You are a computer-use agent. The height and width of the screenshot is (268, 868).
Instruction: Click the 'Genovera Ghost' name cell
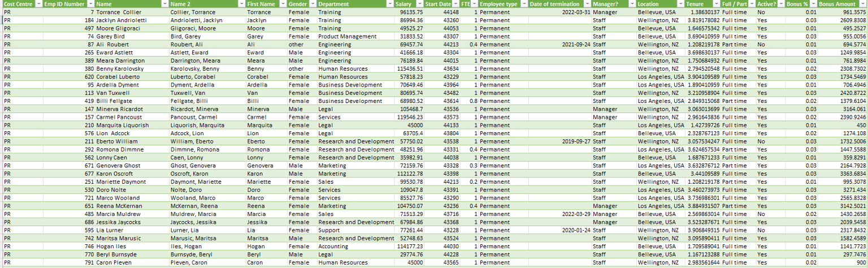[x=132, y=166]
